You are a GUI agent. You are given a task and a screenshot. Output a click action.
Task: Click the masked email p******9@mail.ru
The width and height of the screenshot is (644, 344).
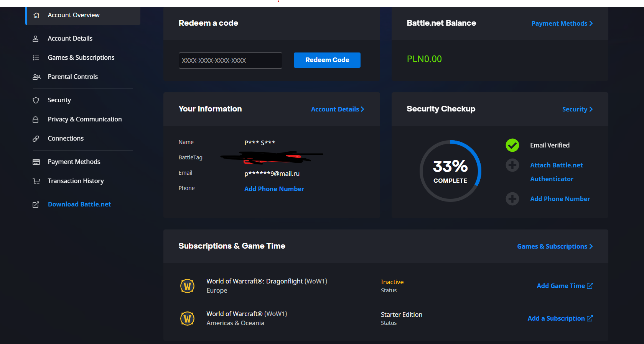point(272,174)
